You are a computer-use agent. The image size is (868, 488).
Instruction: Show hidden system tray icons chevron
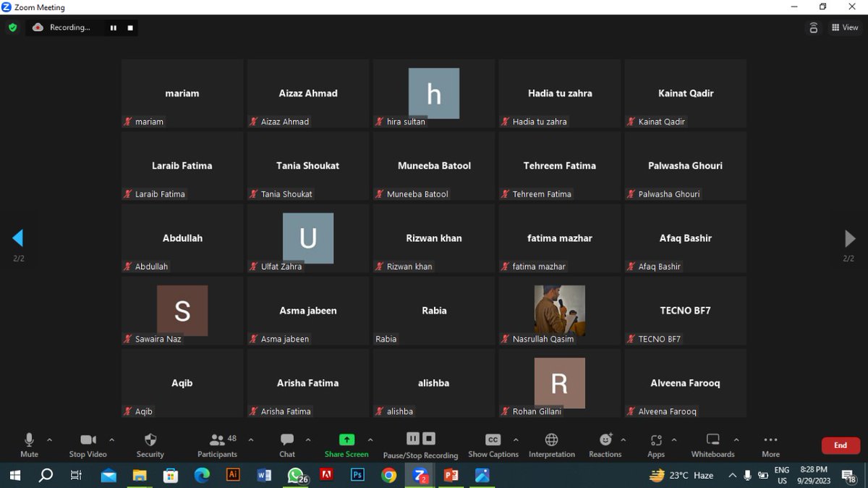[732, 476]
